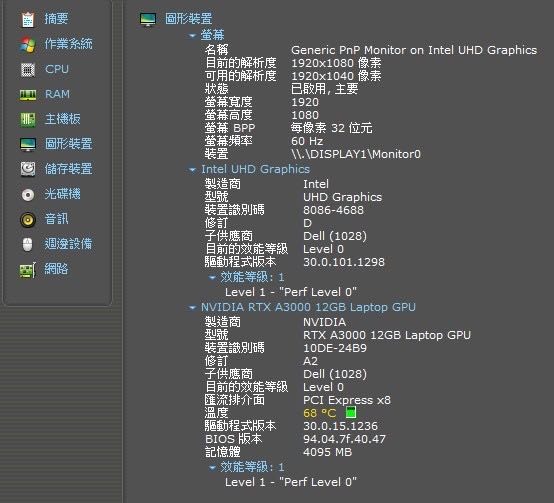Collapse 效能等級 arrow under Intel UHD Graphics
The height and width of the screenshot is (503, 554).
click(x=212, y=278)
